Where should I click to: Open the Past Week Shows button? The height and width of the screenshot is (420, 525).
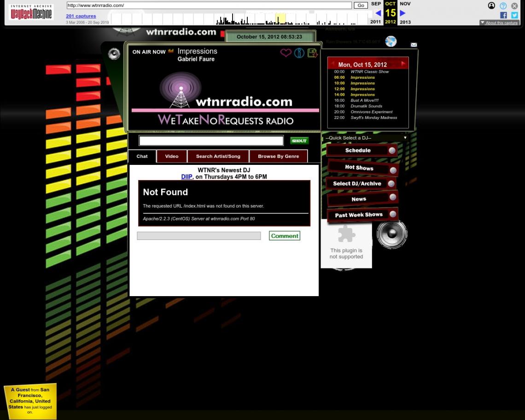(362, 215)
